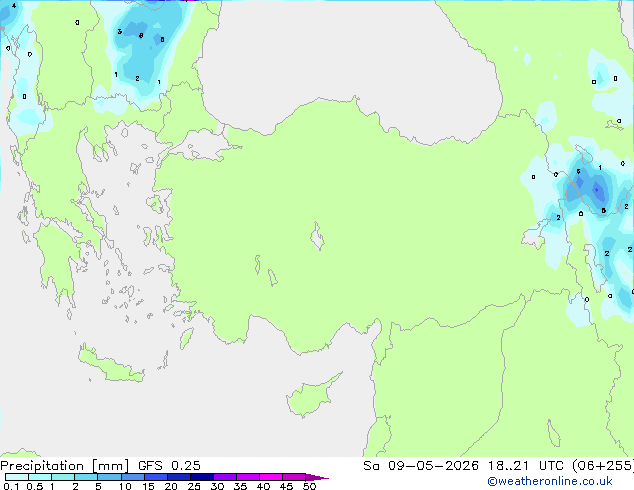The image size is (634, 490).
Task: Select the 5–10 mm legend swatch
Action: 109,477
